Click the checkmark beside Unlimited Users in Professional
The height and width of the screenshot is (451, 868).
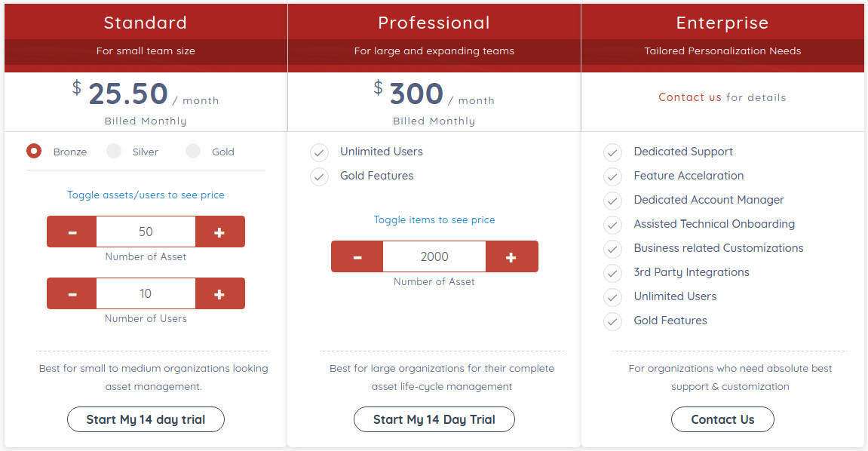point(319,152)
